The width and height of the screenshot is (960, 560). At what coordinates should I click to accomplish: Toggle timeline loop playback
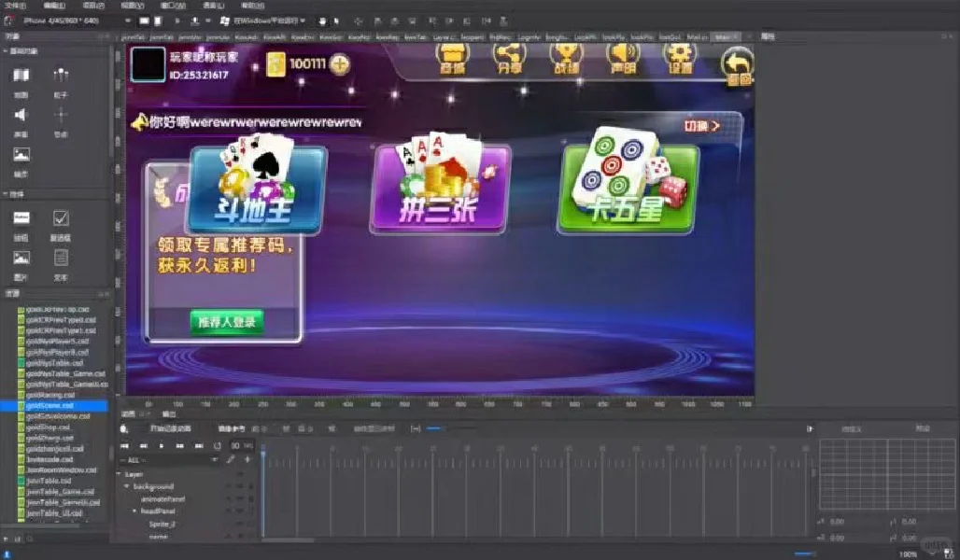pyautogui.click(x=217, y=445)
